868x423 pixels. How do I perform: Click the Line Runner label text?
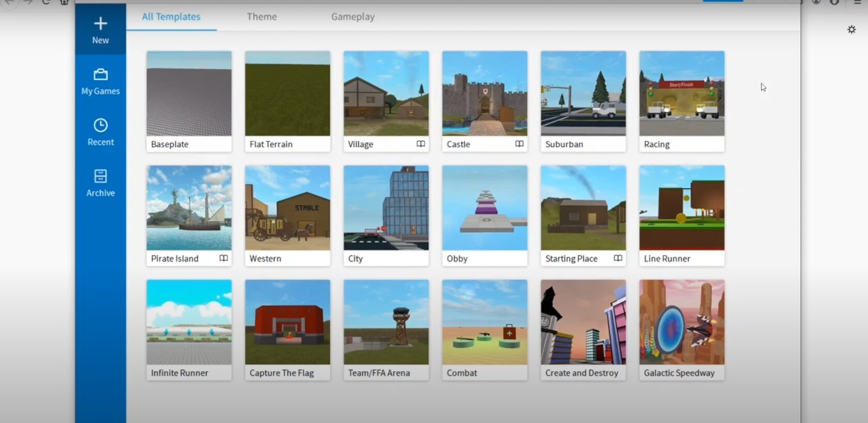(667, 259)
